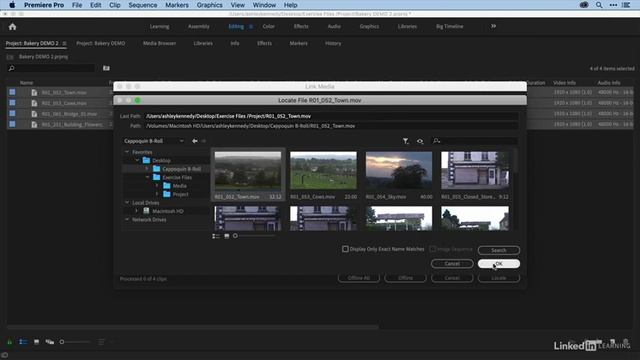The height and width of the screenshot is (360, 640).
Task: Collapse the Desktop folder tree node
Action: tap(137, 160)
